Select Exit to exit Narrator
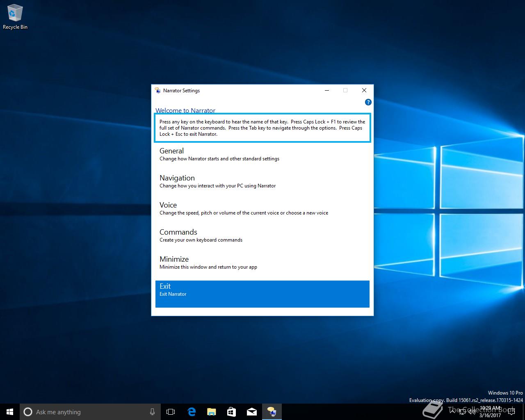The width and height of the screenshot is (525, 420). (x=262, y=294)
